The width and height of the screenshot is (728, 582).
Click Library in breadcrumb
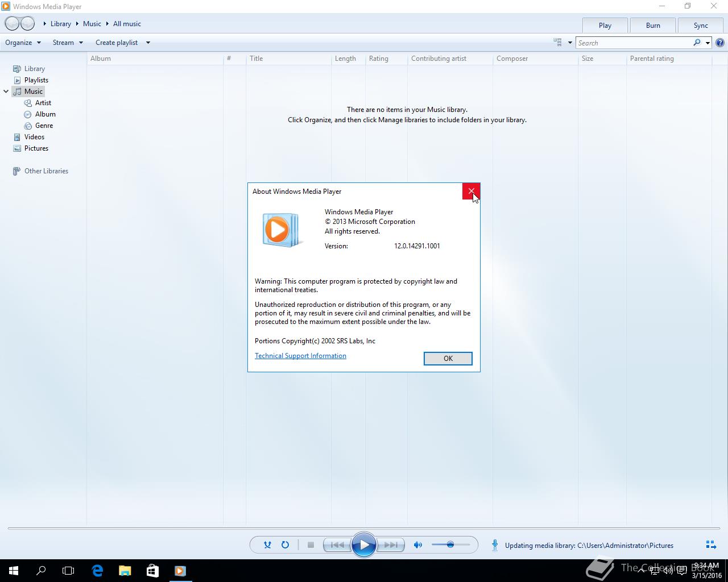[x=61, y=24]
